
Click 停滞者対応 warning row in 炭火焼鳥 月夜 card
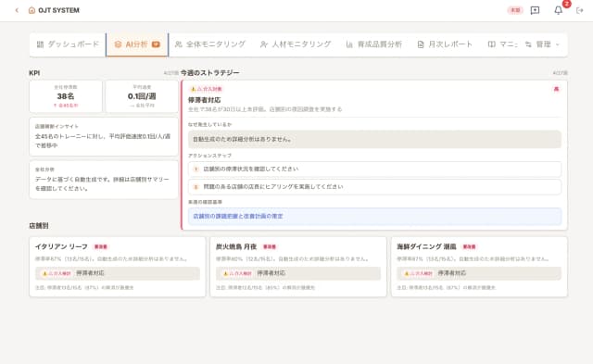(298, 273)
